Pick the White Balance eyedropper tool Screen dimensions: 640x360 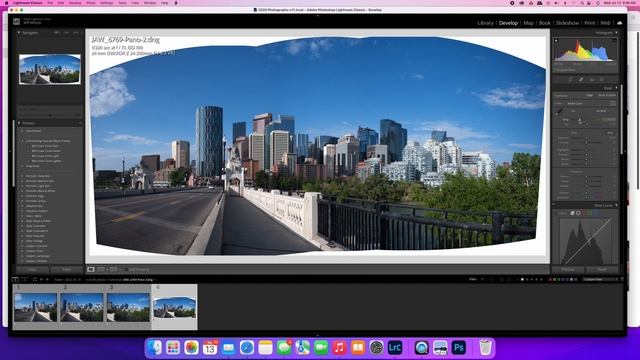point(558,113)
